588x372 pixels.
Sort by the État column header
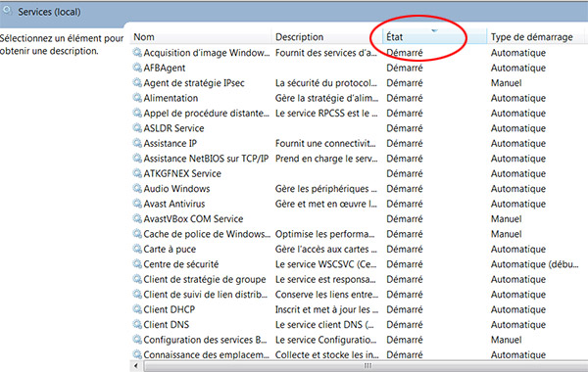click(x=434, y=37)
